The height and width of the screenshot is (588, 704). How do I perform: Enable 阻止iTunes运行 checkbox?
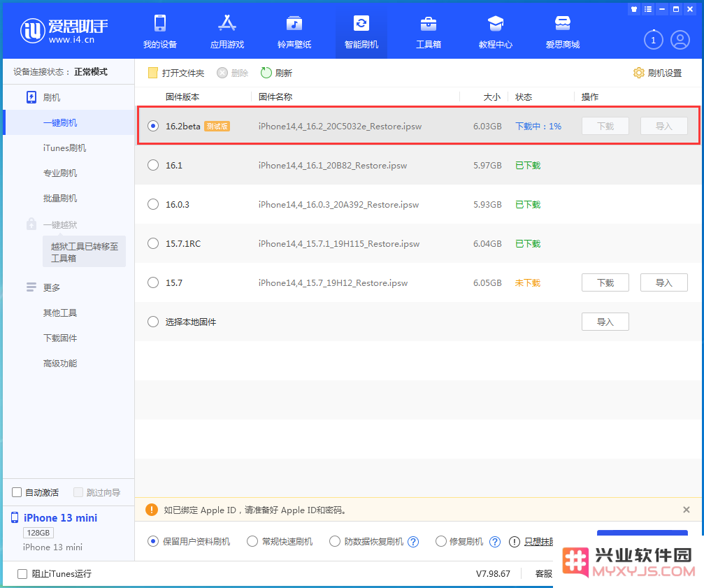[22, 573]
